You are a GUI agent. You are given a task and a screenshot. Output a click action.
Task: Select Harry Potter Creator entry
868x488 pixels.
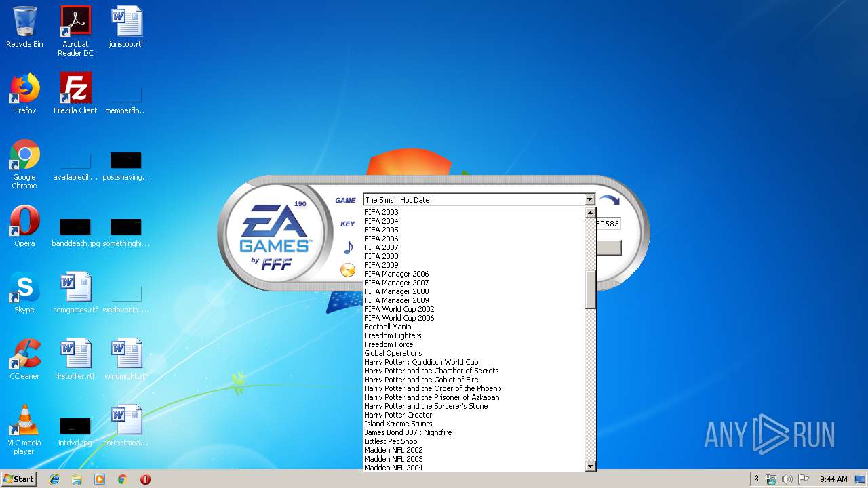[473, 415]
